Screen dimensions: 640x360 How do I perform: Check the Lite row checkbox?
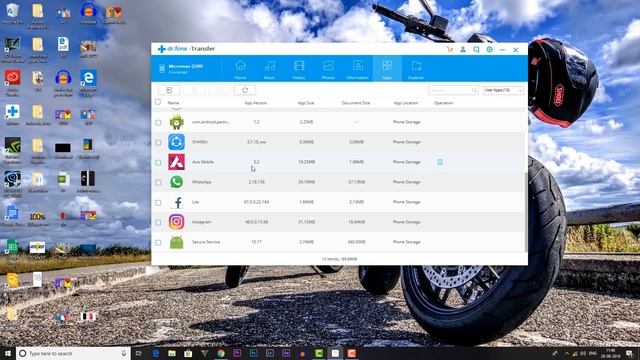(x=158, y=202)
